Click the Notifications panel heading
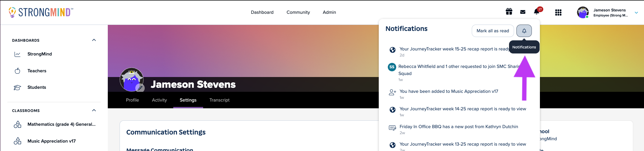The width and height of the screenshot is (644, 151). tap(406, 29)
